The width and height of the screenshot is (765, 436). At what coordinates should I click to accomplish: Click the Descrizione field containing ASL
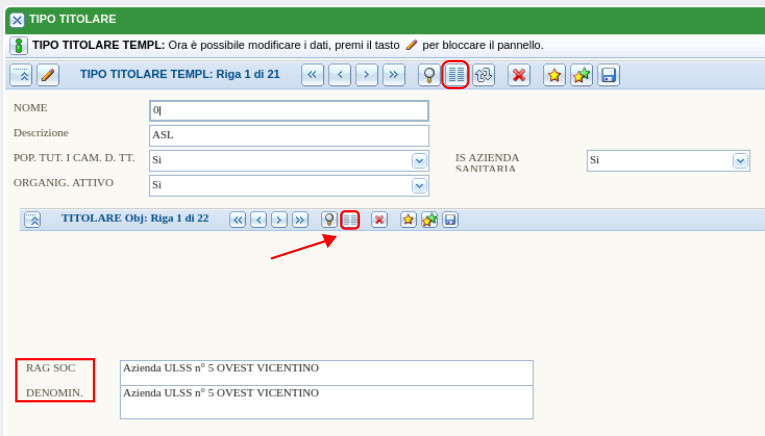click(x=288, y=135)
